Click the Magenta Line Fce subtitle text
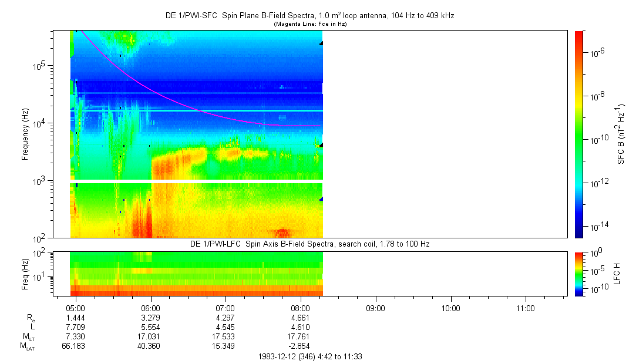Viewport: 636px width, 364px height. coord(309,23)
